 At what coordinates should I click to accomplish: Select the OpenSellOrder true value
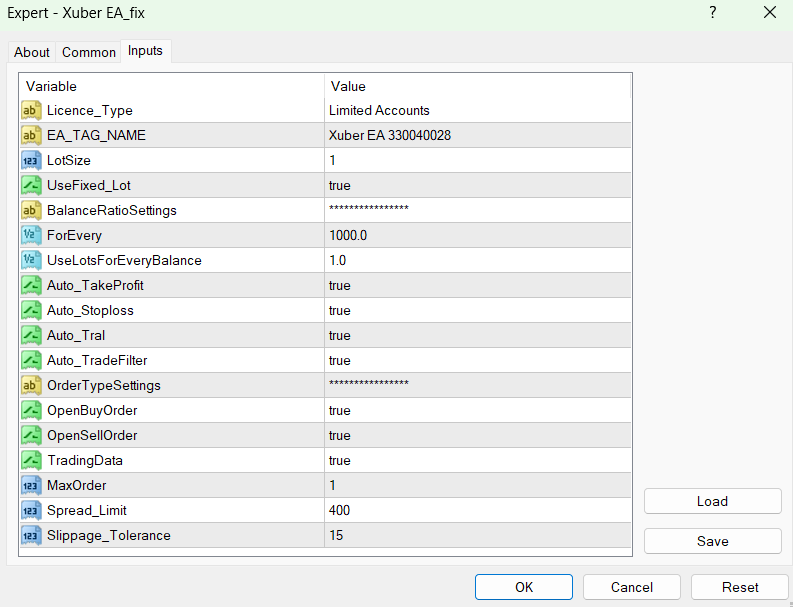tap(478, 435)
